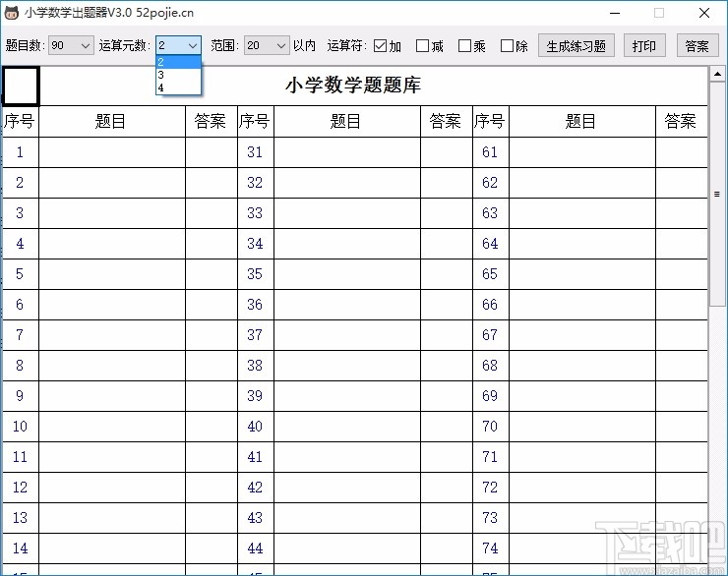Screen dimensions: 728x576
Task: Click the 打印 print button
Action: pos(644,45)
